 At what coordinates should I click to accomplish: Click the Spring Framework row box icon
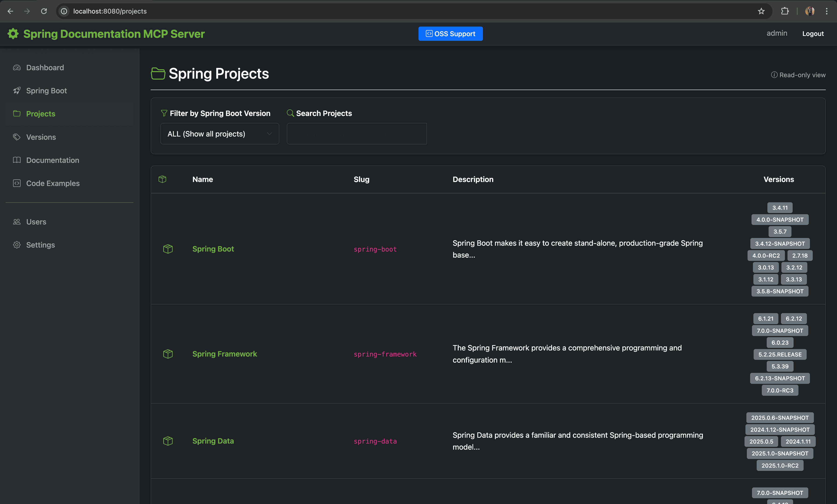pos(168,354)
